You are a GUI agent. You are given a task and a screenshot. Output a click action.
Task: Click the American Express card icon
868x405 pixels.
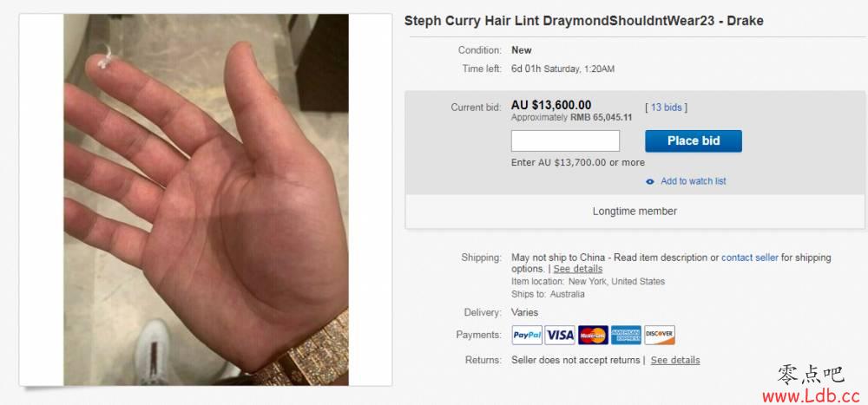[x=626, y=335]
